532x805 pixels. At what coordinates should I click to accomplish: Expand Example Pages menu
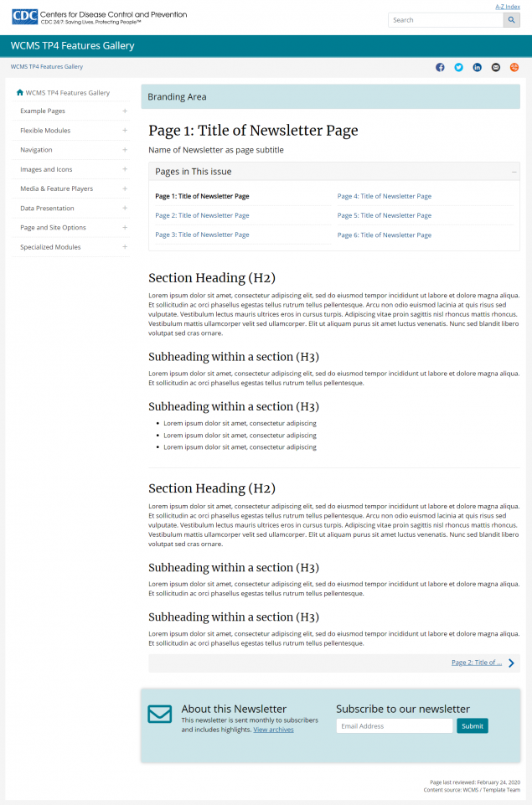point(125,111)
